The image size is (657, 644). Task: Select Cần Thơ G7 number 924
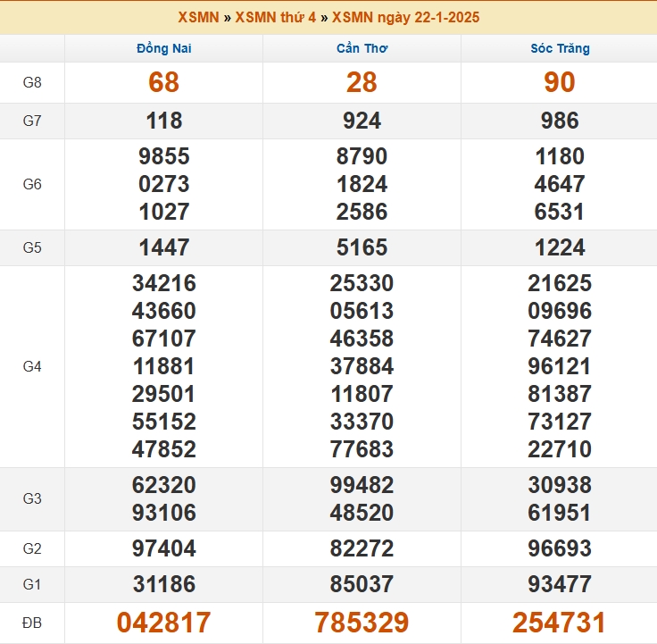pyautogui.click(x=362, y=121)
